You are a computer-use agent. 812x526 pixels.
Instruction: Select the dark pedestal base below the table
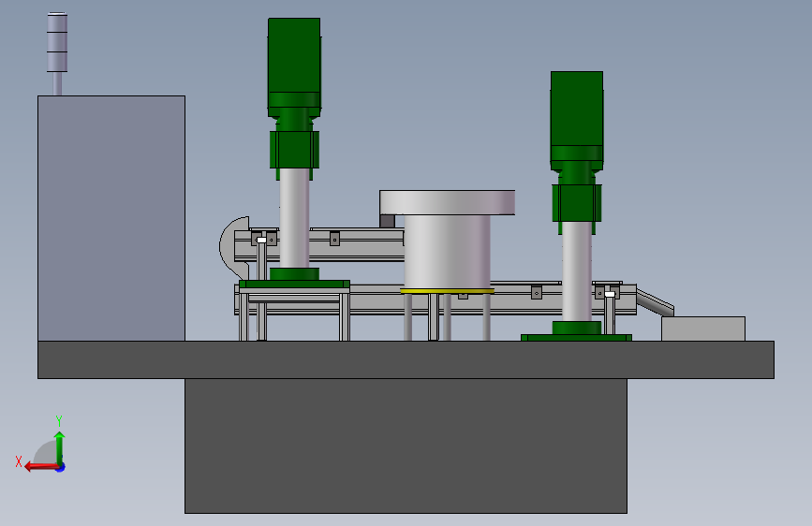tap(406, 446)
